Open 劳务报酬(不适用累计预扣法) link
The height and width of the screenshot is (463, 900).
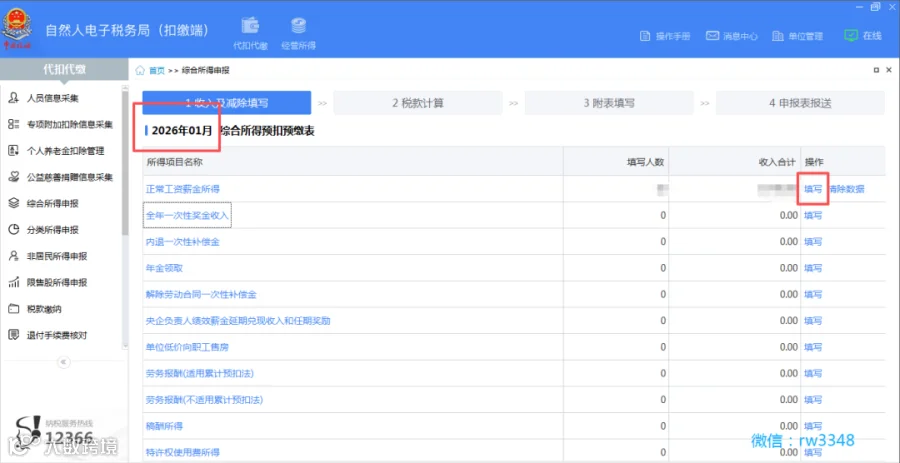point(204,400)
